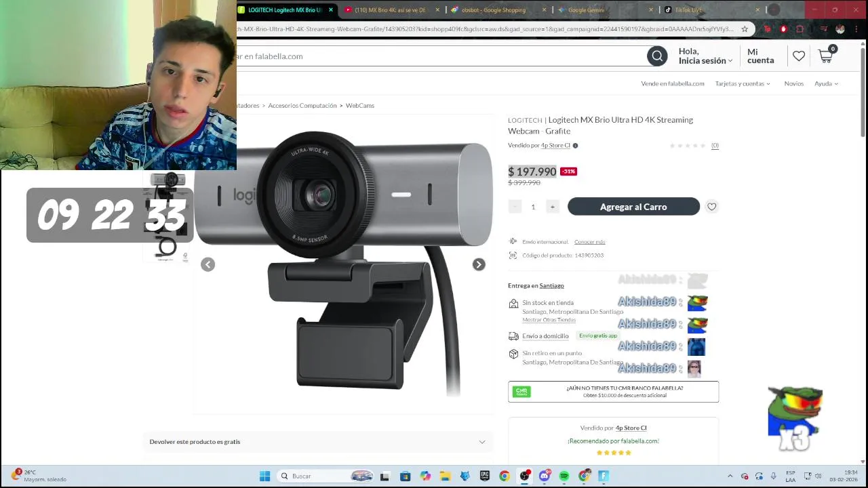Close the LOGITECH Logitech MX Brio tab
The height and width of the screenshot is (488, 868).
coord(331,9)
